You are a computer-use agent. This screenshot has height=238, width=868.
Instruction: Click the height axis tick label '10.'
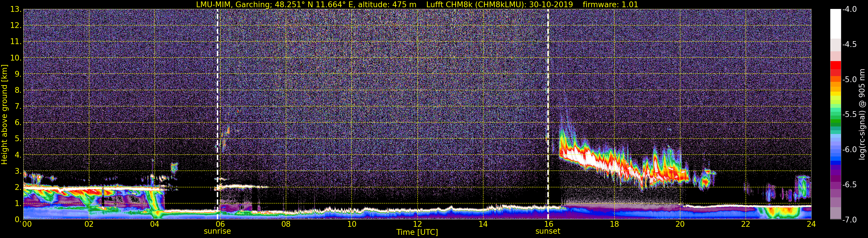coord(16,58)
